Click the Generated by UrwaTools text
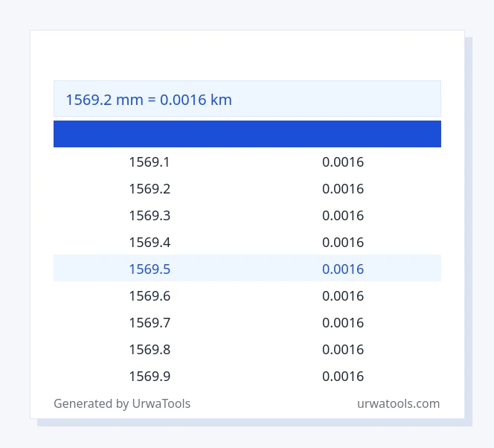The width and height of the screenshot is (494, 448). (x=122, y=403)
